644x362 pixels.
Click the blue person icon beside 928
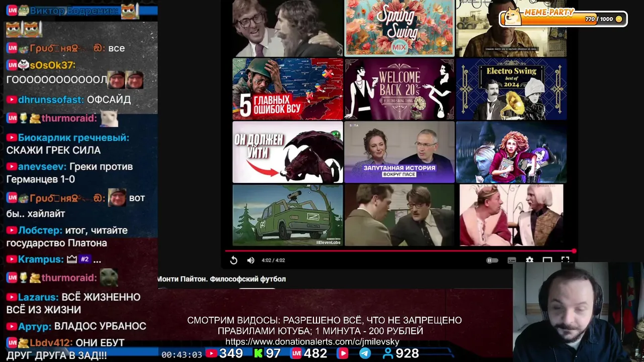coord(388,353)
